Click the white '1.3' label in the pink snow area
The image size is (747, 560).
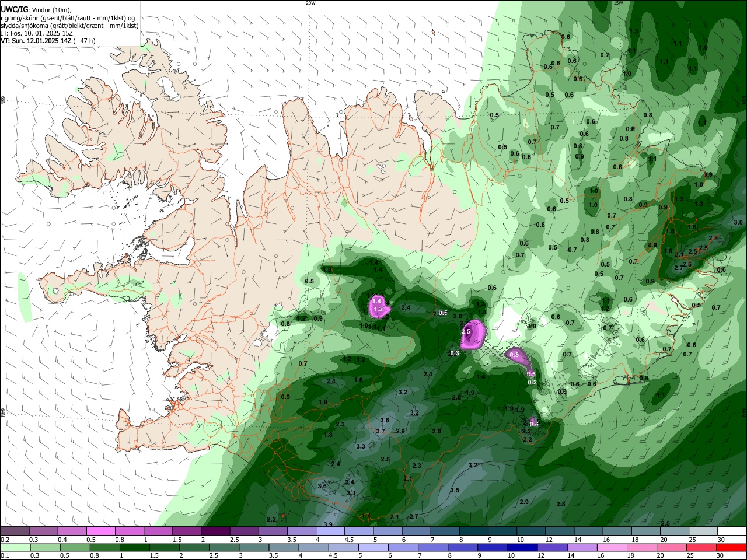pyautogui.click(x=378, y=309)
